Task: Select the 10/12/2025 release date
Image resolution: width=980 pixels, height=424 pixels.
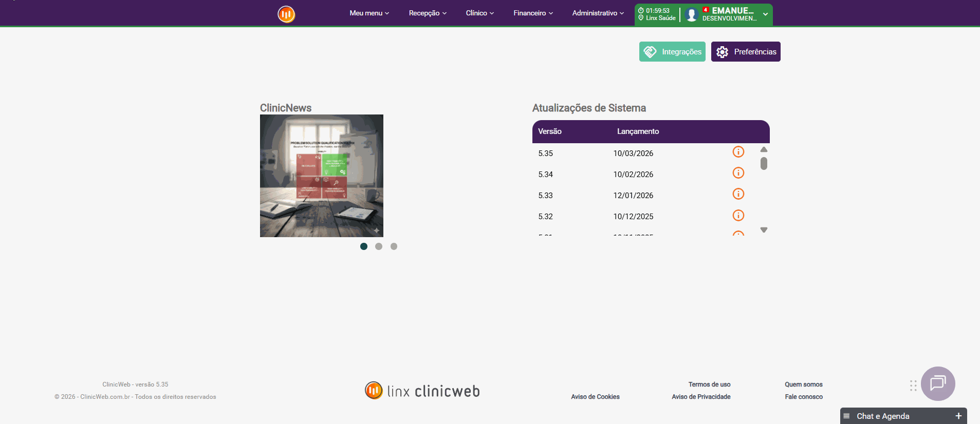Action: (x=633, y=217)
